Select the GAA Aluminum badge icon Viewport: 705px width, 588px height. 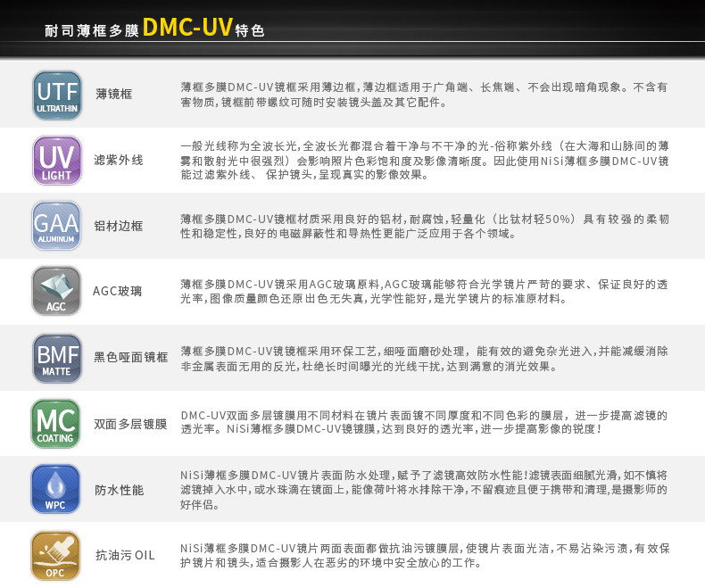(x=56, y=226)
